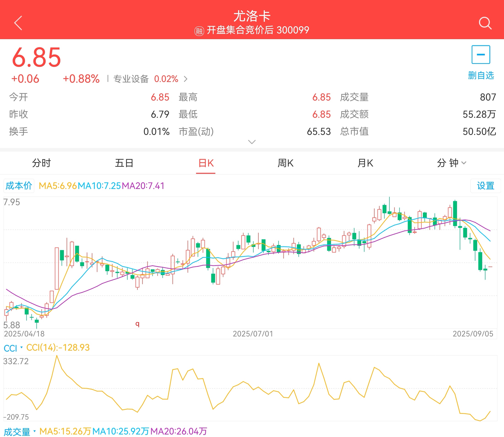Select the 月K tab
The image size is (504, 437).
(365, 163)
